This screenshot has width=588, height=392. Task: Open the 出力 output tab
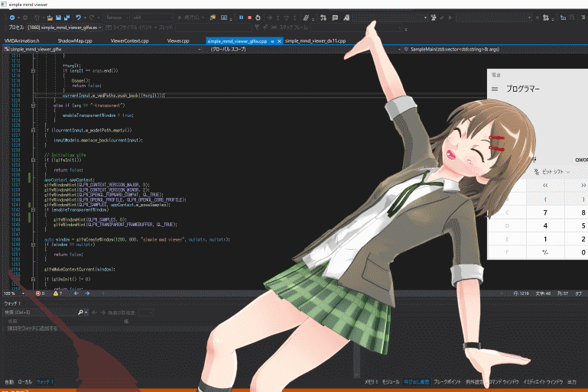[x=572, y=382]
